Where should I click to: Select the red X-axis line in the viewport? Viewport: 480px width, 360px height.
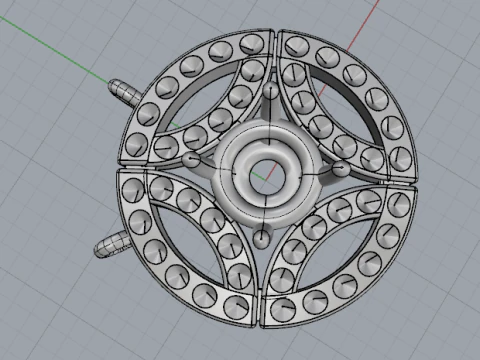tap(363, 25)
